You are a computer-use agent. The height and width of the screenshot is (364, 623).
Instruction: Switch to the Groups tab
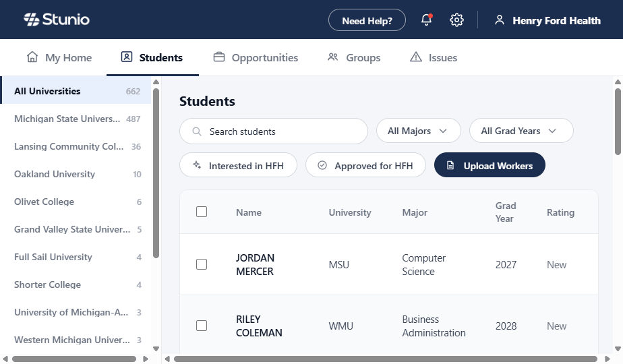coord(354,57)
